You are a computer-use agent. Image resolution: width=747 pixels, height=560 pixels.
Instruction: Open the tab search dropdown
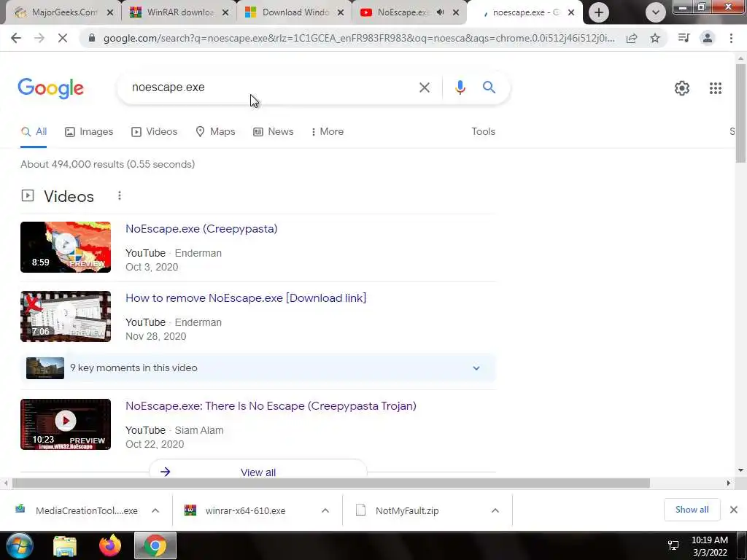(656, 12)
